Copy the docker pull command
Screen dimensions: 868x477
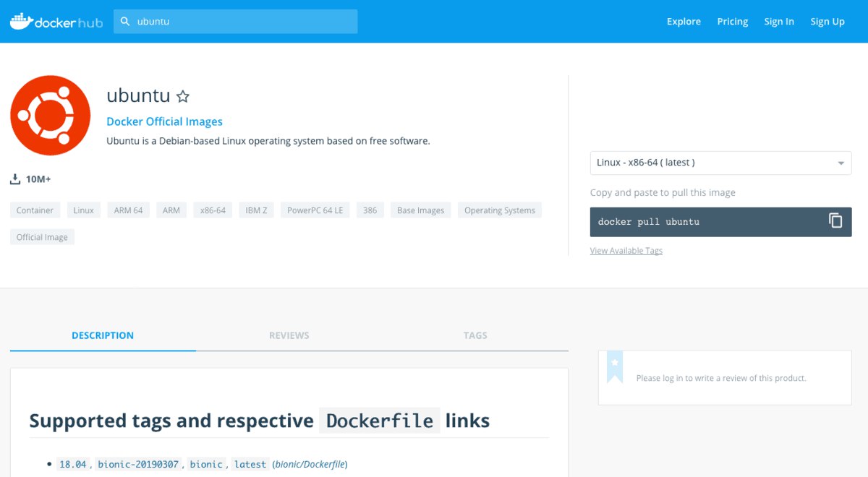835,221
